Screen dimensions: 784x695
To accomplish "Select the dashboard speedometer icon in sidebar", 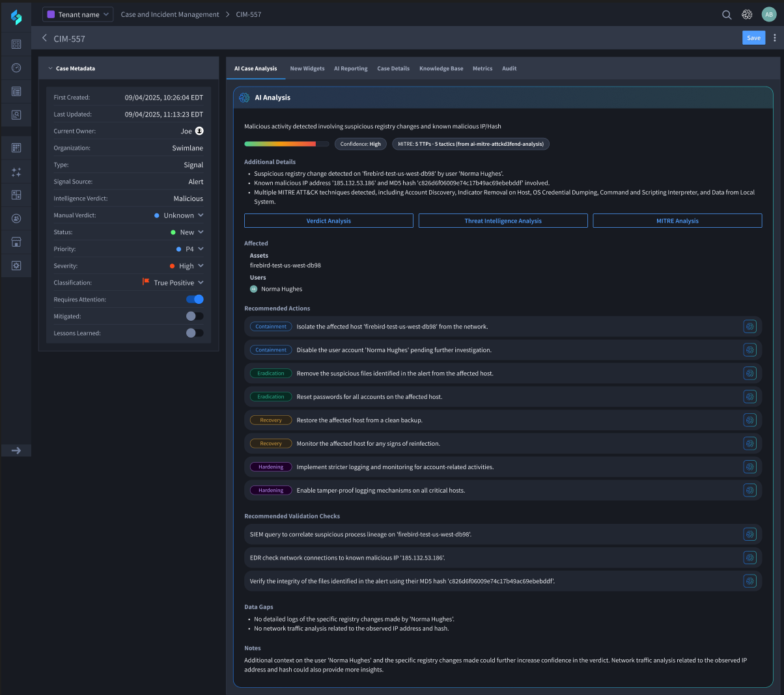I will tap(16, 68).
